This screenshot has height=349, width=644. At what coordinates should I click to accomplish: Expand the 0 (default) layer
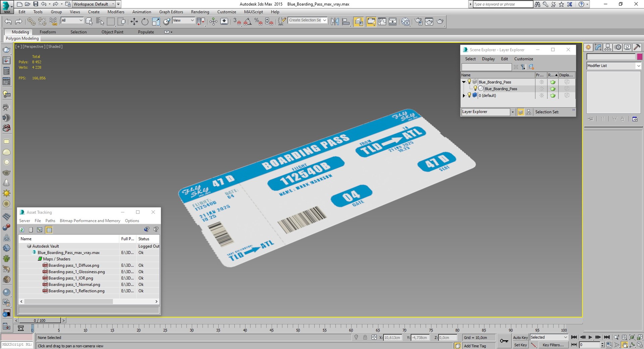[x=464, y=96]
